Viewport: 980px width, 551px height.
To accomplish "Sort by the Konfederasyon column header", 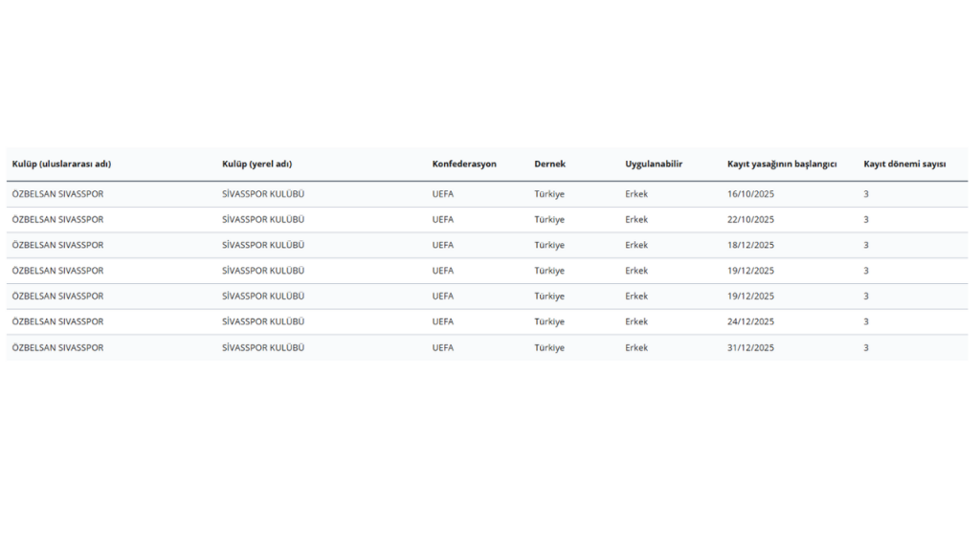I will [x=464, y=164].
